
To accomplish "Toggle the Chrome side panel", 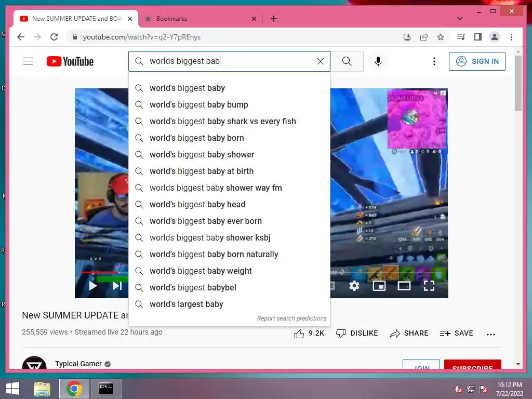I will [x=478, y=37].
